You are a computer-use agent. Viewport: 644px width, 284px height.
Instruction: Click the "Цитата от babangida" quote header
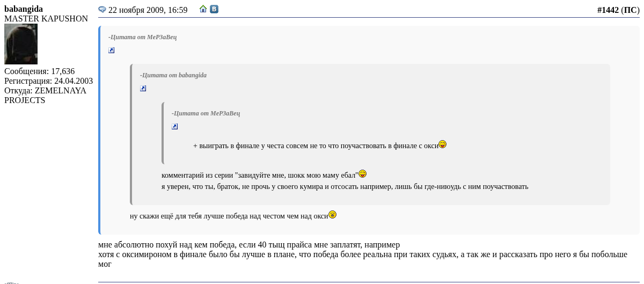pyautogui.click(x=173, y=75)
